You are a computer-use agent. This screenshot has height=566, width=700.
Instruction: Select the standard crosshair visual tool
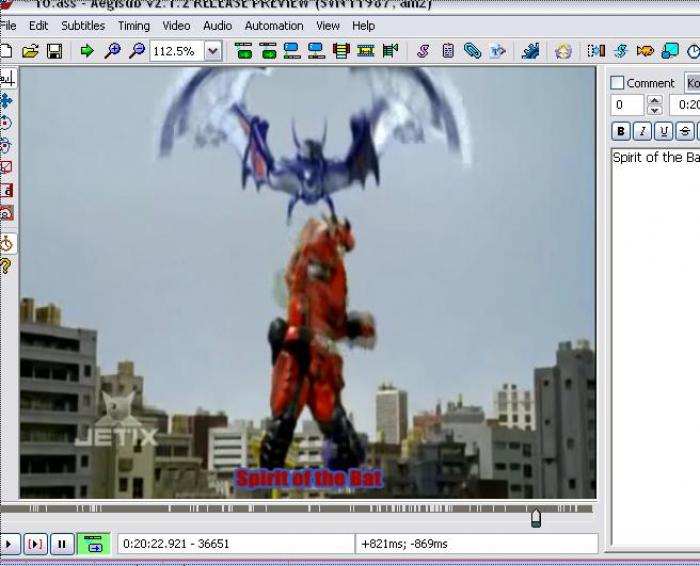(x=7, y=79)
